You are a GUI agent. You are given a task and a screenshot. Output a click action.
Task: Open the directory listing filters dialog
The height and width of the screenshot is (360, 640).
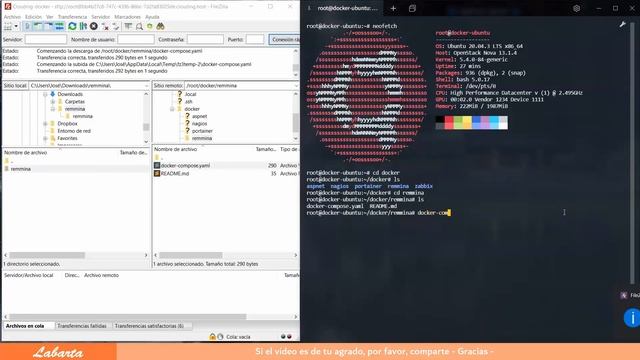(x=128, y=27)
